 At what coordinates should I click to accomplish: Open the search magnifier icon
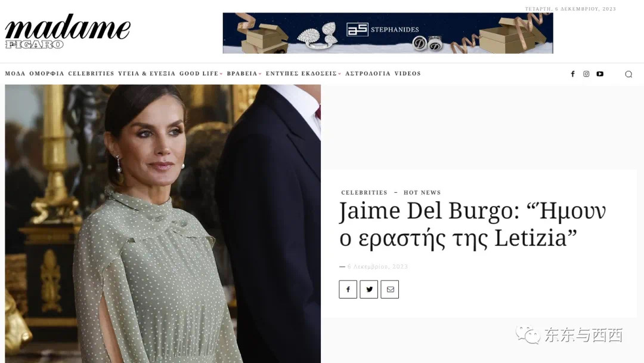pyautogui.click(x=628, y=75)
